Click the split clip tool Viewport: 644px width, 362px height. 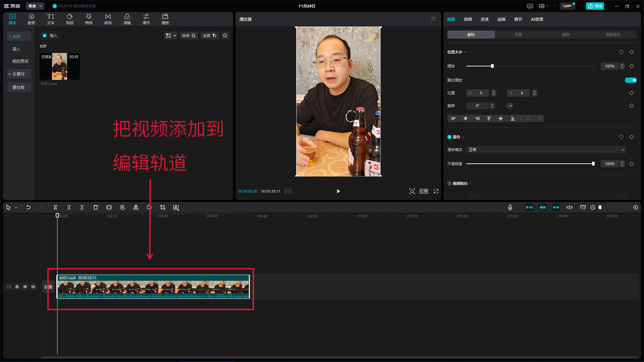(x=55, y=207)
